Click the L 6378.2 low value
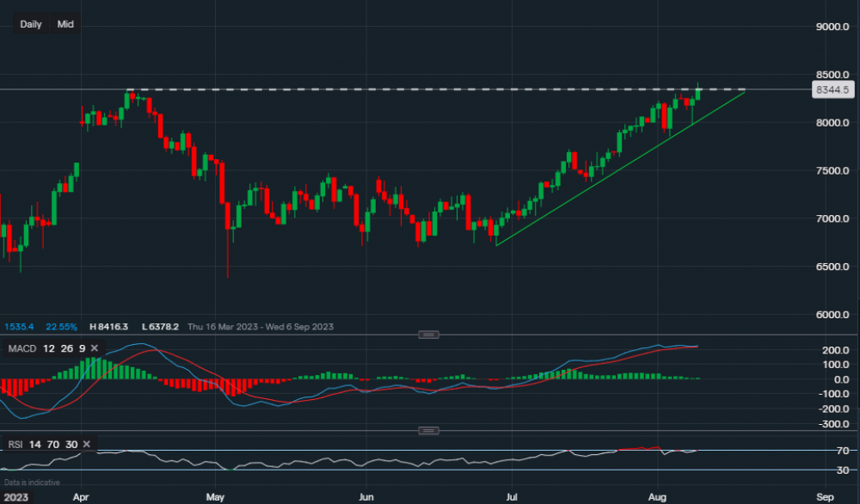Image resolution: width=860 pixels, height=504 pixels. click(158, 327)
